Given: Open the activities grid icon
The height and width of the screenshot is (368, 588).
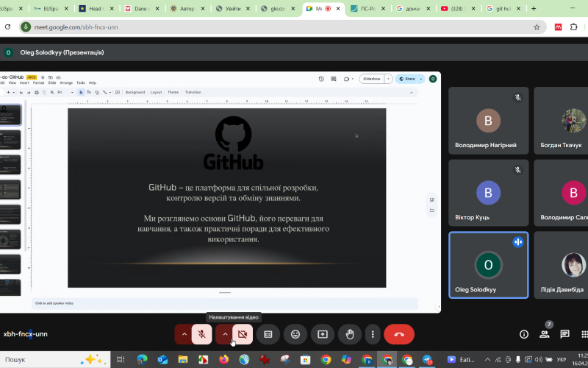Looking at the screenshot, I should [x=584, y=334].
